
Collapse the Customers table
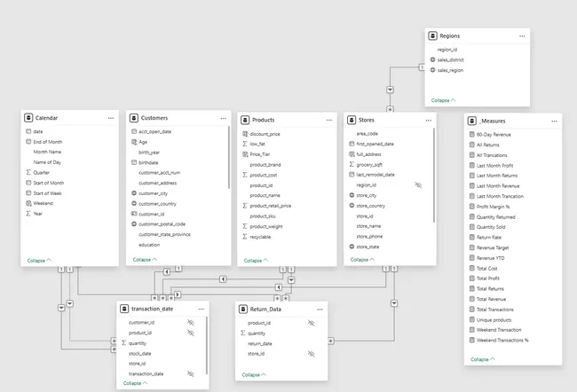[145, 260]
